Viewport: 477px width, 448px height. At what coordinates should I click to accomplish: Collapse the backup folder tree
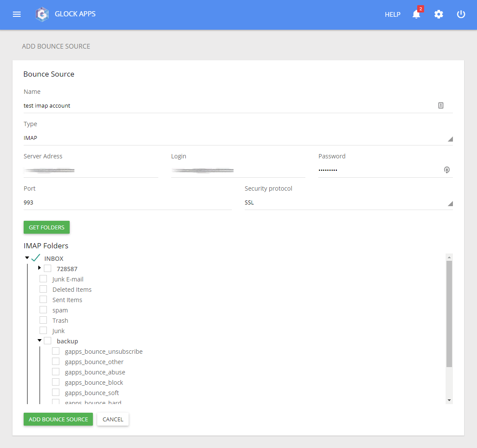[40, 341]
